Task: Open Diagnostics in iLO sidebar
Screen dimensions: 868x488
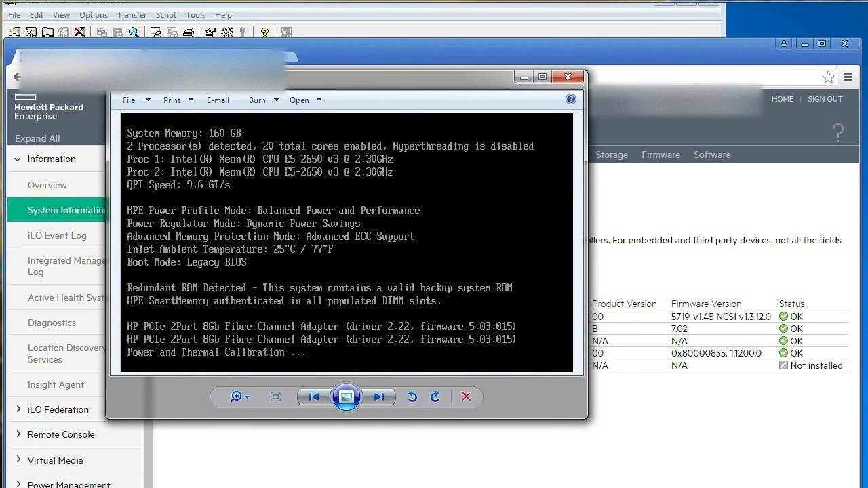Action: tap(52, 323)
